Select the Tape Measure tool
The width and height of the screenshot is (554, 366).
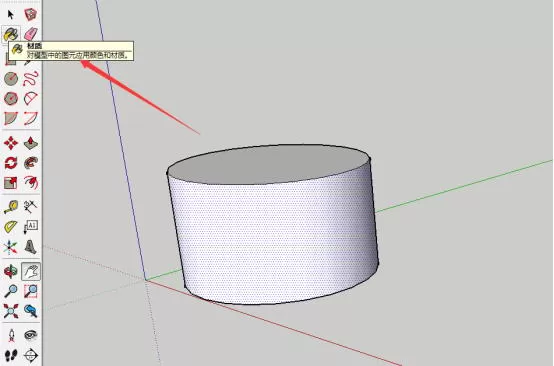tap(11, 207)
